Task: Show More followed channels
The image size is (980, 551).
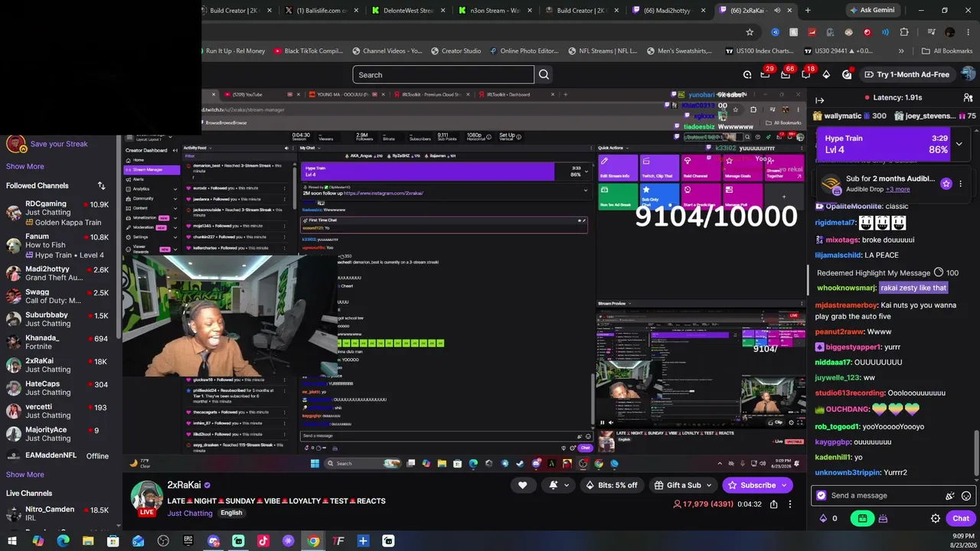Action: tap(25, 166)
